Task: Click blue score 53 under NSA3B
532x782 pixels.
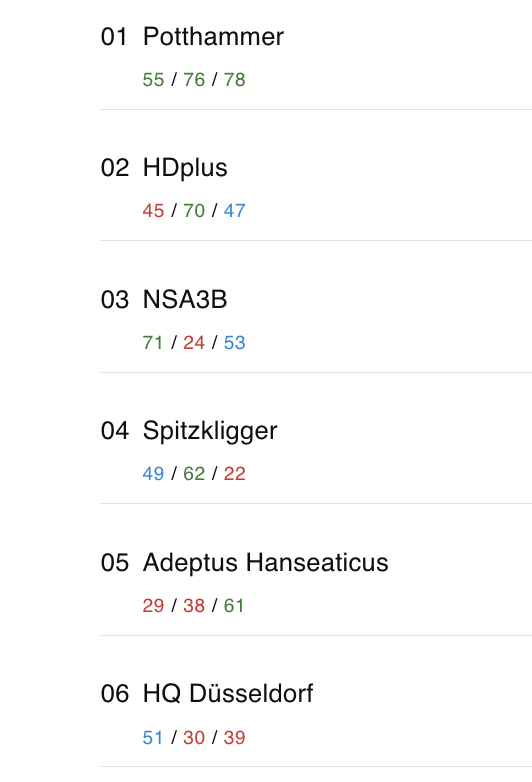Action: (x=234, y=343)
